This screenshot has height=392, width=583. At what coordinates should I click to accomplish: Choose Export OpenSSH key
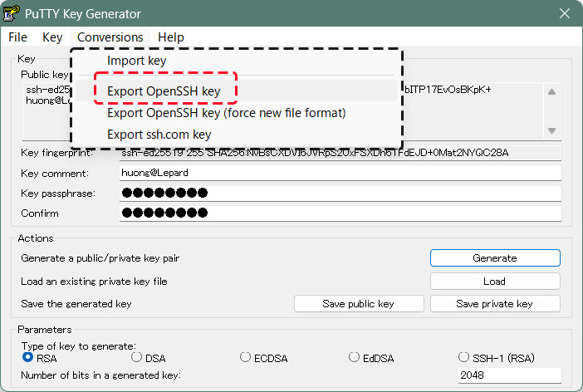[164, 91]
